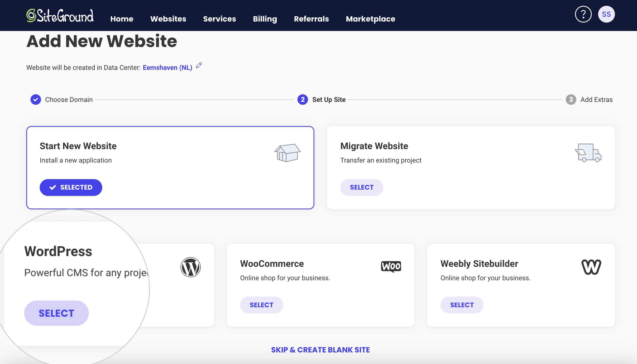Open the Billing menu item
This screenshot has height=364, width=637.
tap(265, 19)
